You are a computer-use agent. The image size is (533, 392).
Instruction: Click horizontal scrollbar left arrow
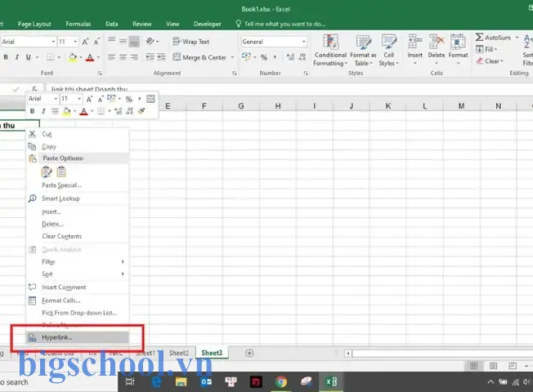tap(347, 354)
